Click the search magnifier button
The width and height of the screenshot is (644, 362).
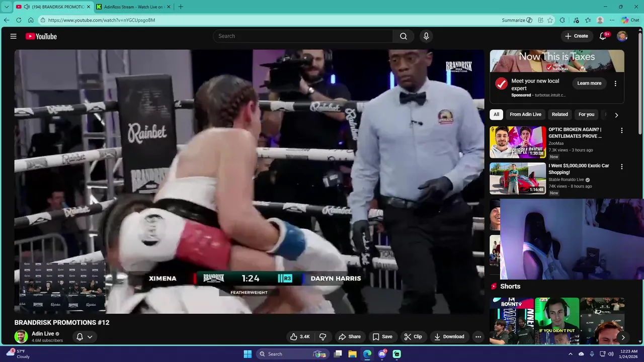click(404, 36)
